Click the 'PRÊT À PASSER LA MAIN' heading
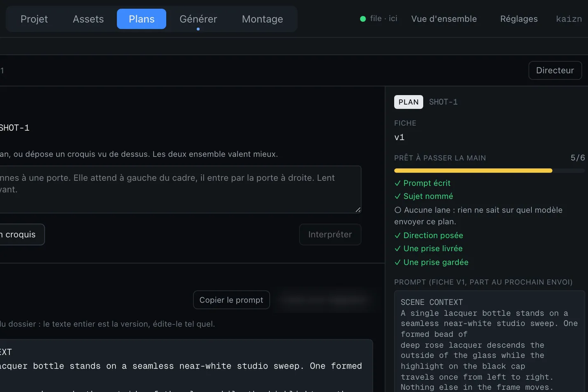Viewport: 588px width, 392px height. (440, 158)
